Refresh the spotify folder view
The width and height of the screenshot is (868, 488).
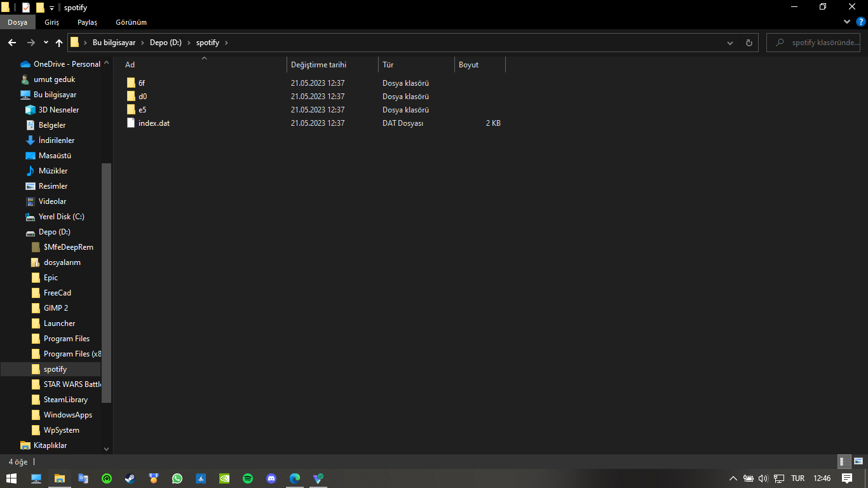pyautogui.click(x=749, y=43)
